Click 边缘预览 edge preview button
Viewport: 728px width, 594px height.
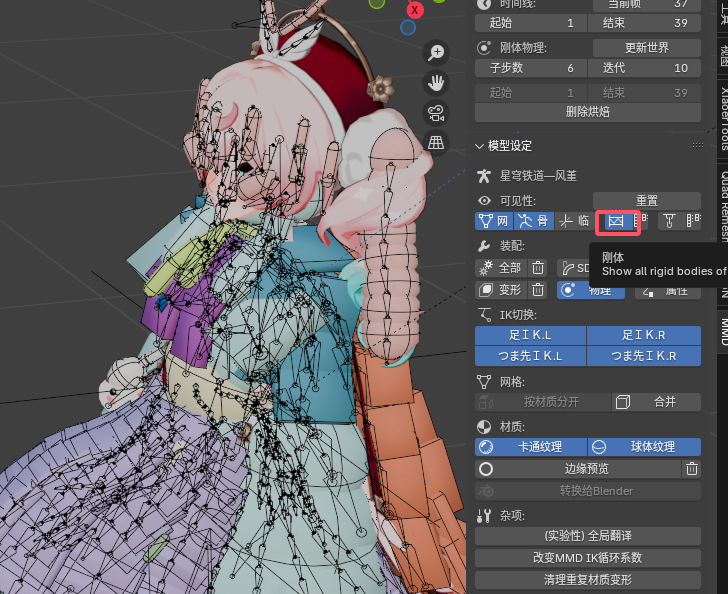[x=578, y=469]
